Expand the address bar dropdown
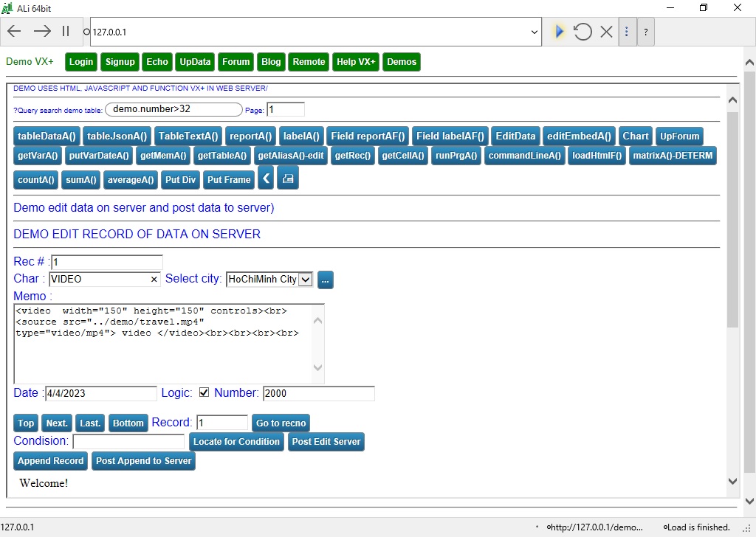Viewport: 756px width, 537px height. coord(535,32)
